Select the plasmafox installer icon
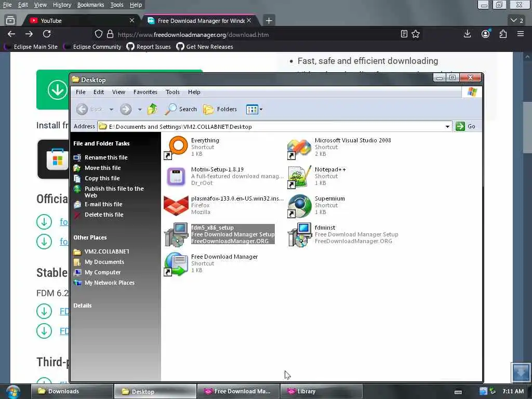The width and height of the screenshot is (532, 399). [x=176, y=205]
